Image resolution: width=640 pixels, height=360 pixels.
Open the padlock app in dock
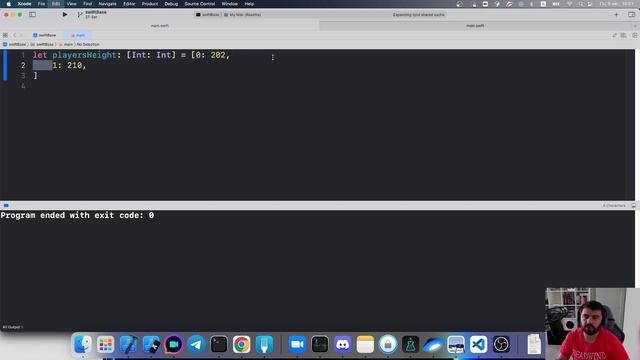pos(388,344)
